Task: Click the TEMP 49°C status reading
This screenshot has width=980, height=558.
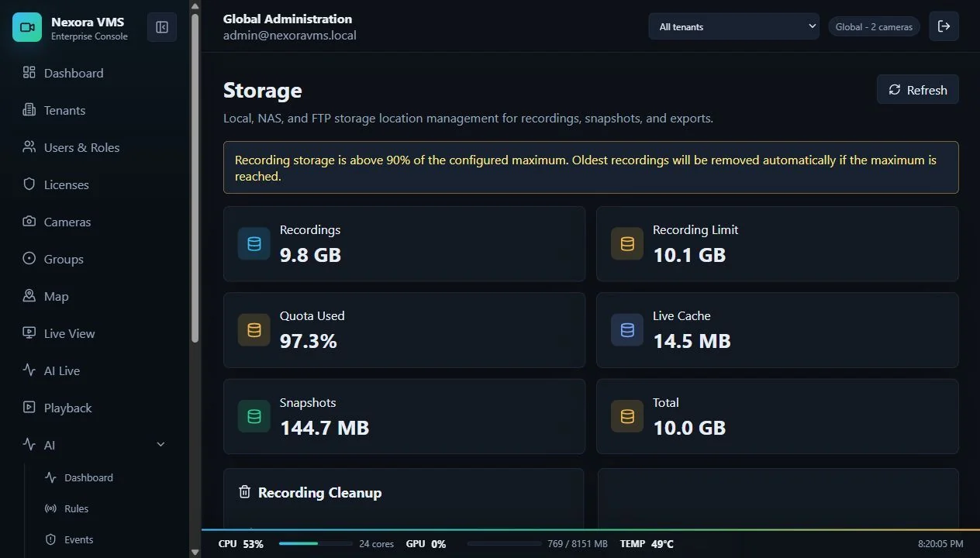Action: pos(647,544)
